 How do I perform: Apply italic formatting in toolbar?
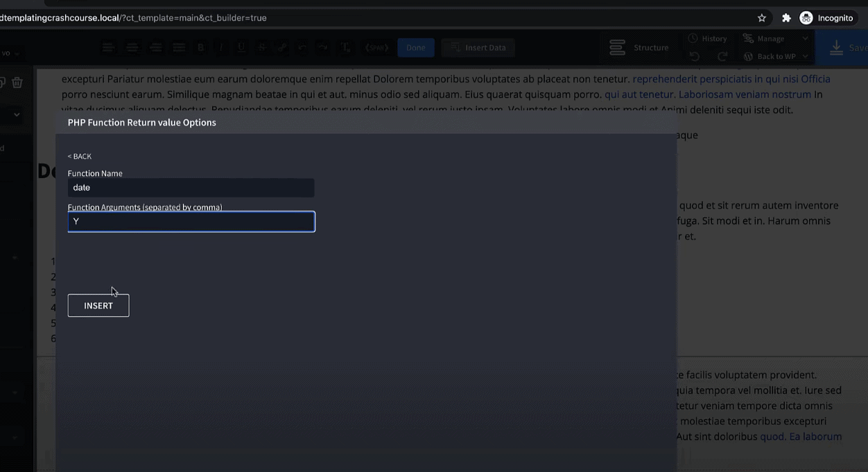click(x=221, y=48)
